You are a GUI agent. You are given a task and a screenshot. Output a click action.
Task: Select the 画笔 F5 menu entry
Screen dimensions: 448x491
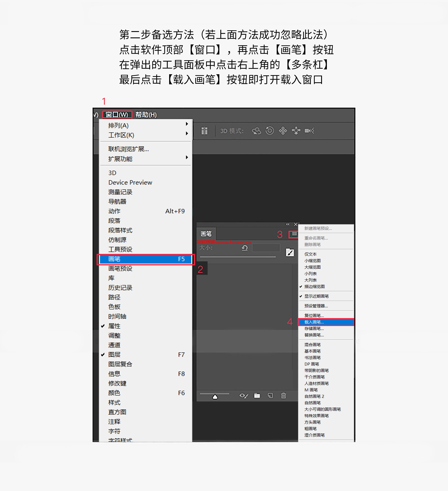click(x=146, y=259)
